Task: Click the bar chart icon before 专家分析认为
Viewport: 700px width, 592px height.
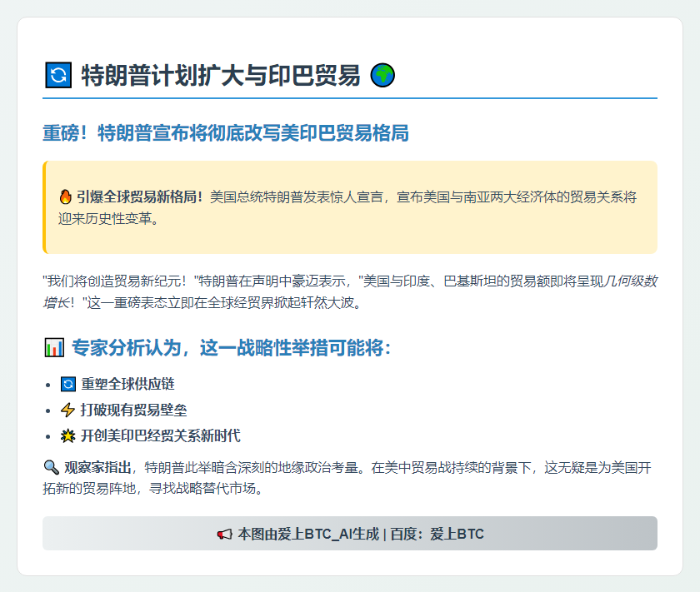Action: (54, 347)
